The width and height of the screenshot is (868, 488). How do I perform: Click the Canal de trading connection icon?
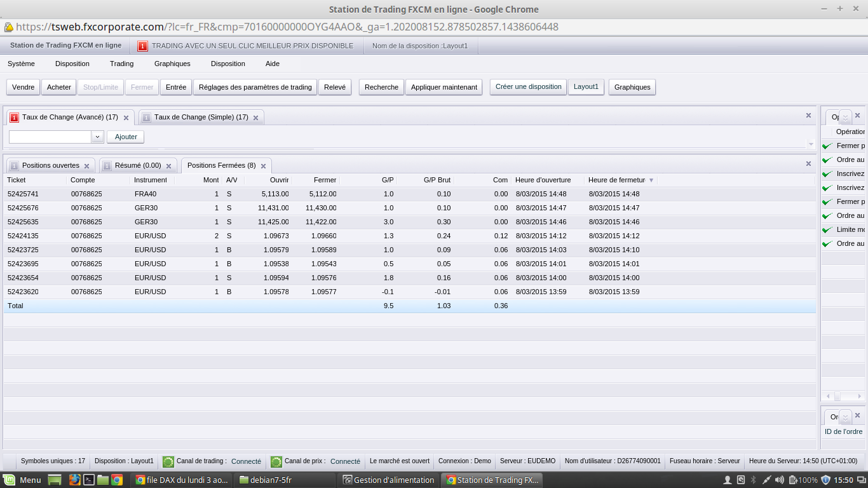[168, 461]
